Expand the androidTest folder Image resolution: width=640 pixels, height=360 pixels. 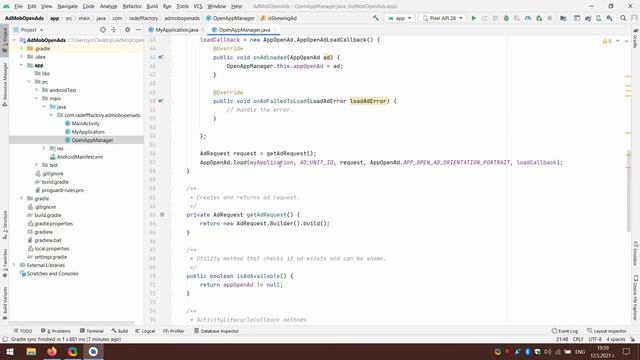pos(36,90)
